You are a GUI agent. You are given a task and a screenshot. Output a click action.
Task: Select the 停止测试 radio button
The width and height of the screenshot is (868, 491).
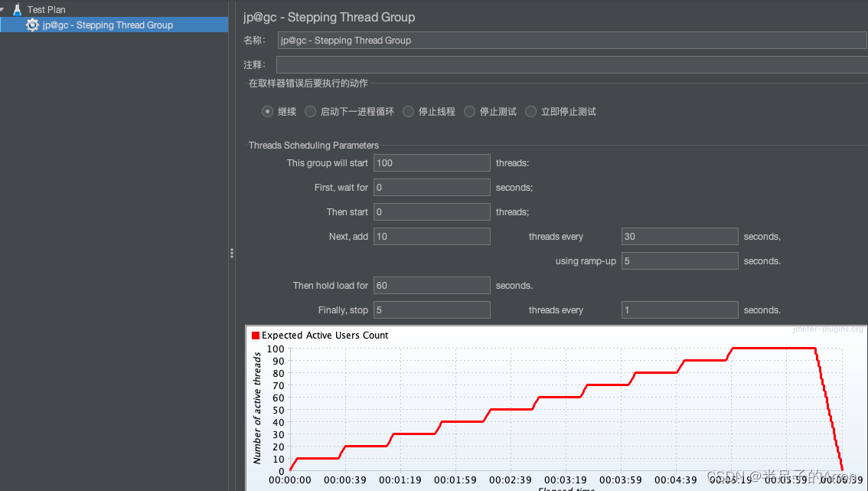[x=469, y=111]
